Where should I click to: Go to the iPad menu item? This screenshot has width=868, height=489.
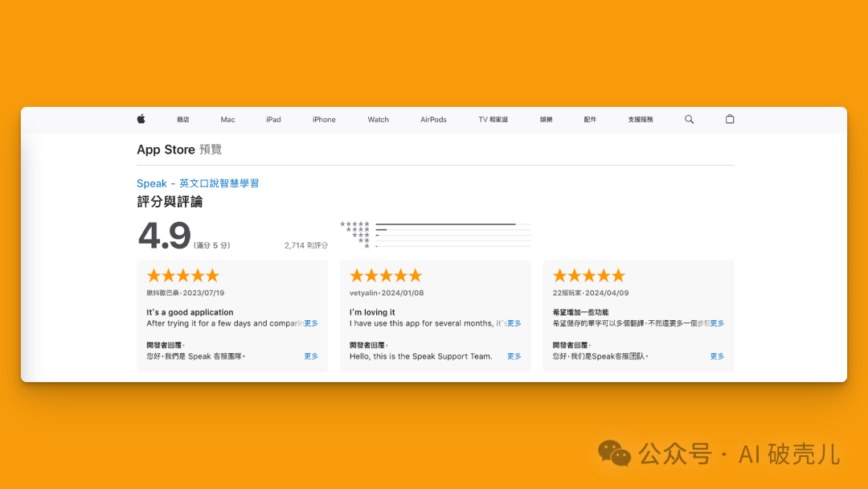pos(274,120)
